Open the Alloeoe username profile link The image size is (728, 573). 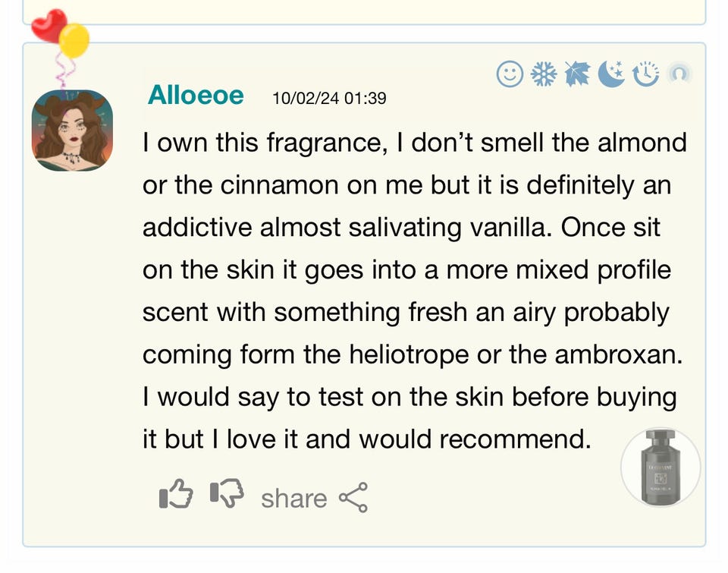pos(196,96)
